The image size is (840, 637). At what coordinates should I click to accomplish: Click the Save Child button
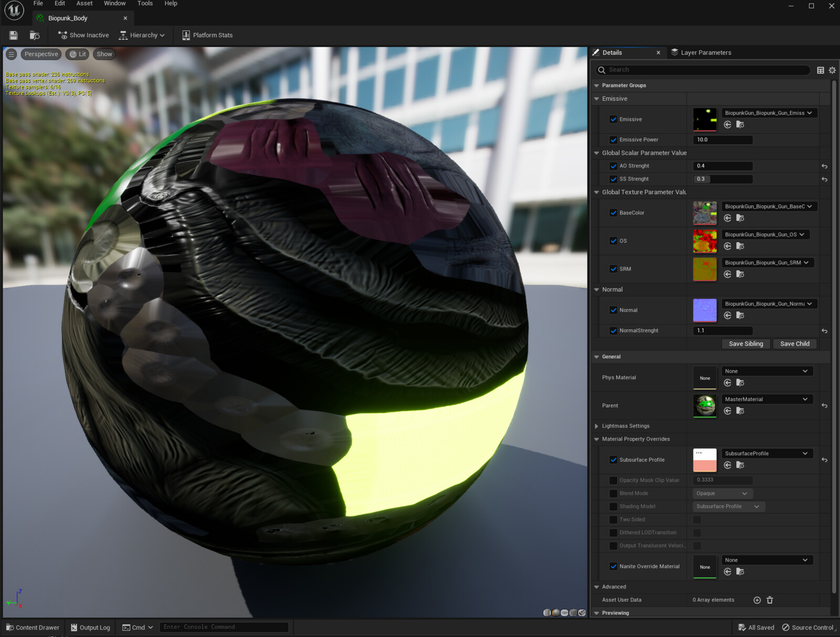(x=794, y=344)
